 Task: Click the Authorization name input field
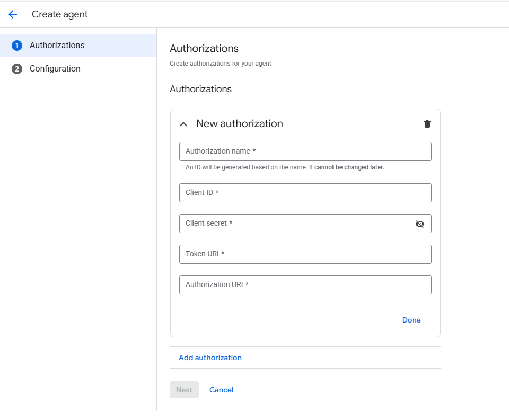point(305,151)
